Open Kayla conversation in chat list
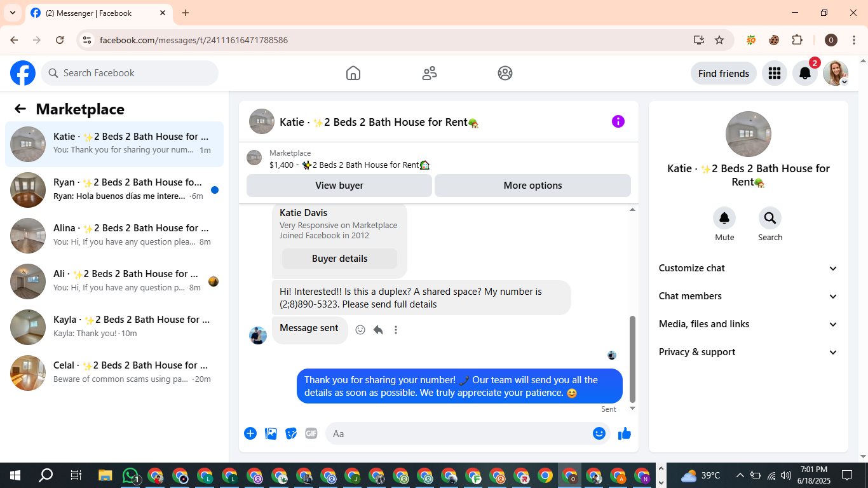Image resolution: width=868 pixels, height=488 pixels. [x=114, y=327]
